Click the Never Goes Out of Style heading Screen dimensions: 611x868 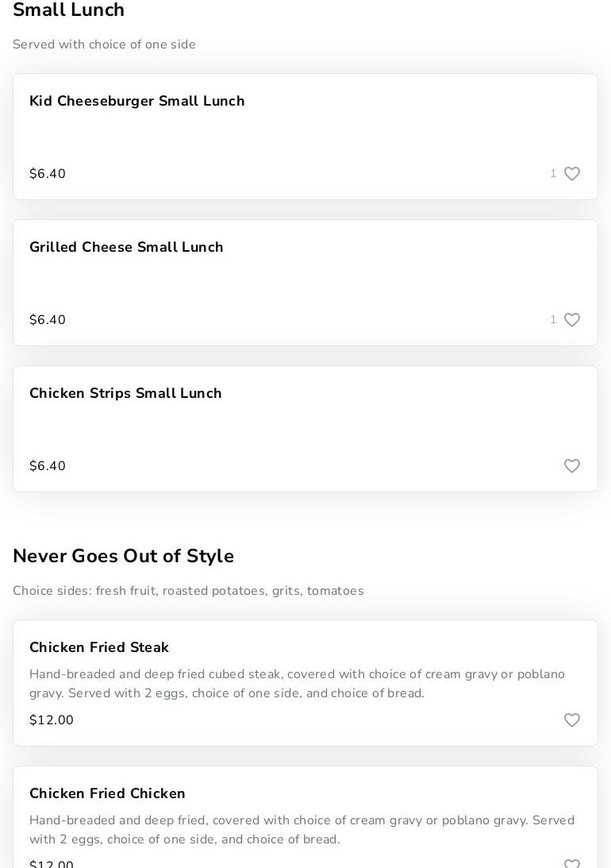click(123, 556)
